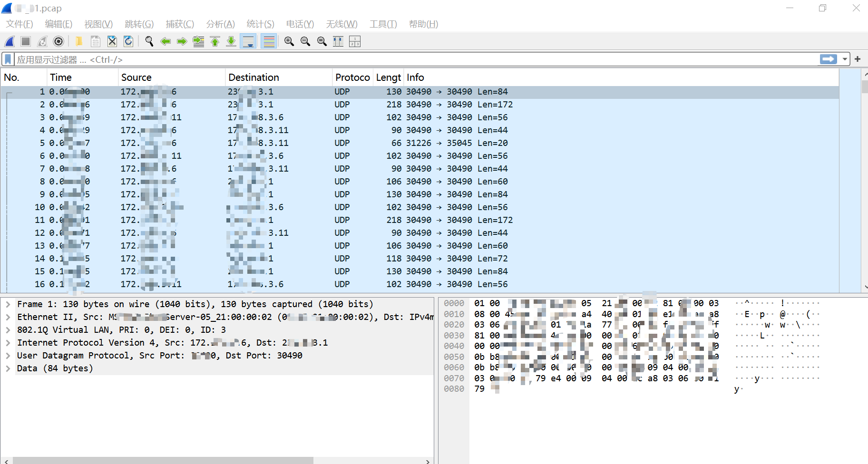Screen dimensions: 868x464
Task: Open the 无线(W) menu
Action: click(x=341, y=24)
